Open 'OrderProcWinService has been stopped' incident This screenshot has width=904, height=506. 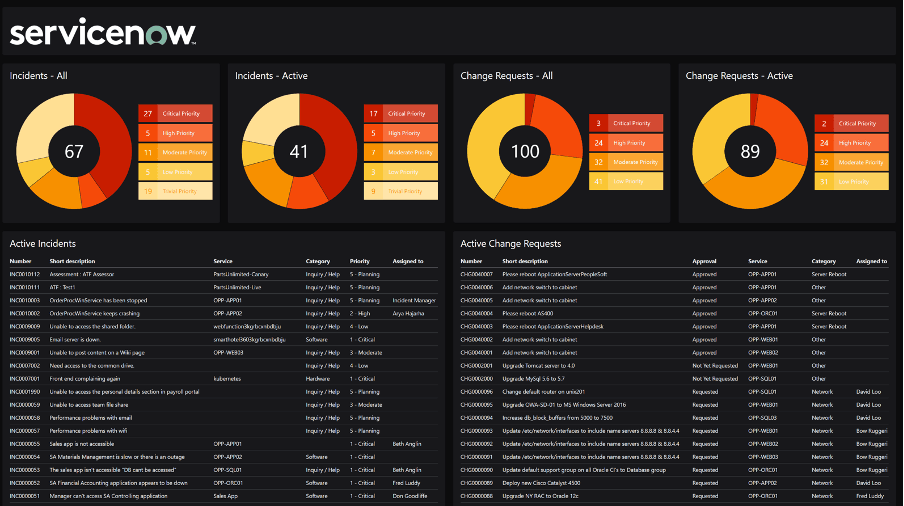(x=98, y=300)
